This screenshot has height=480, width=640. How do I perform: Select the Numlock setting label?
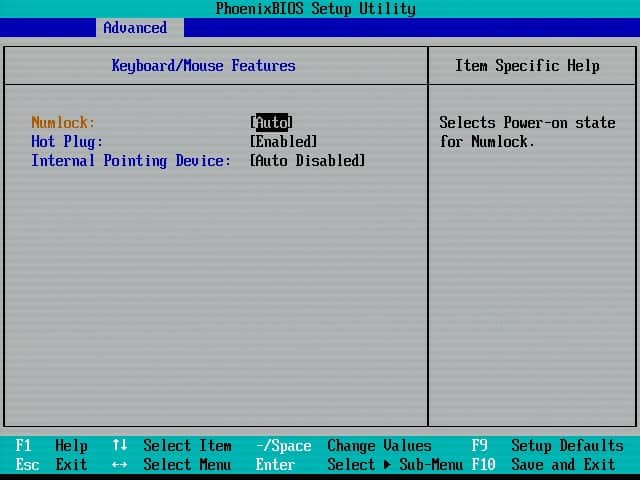click(x=63, y=122)
